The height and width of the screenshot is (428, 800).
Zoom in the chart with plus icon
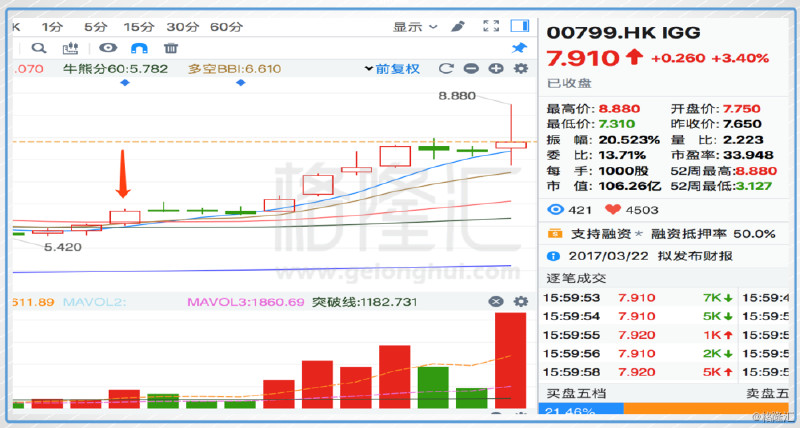pos(495,69)
